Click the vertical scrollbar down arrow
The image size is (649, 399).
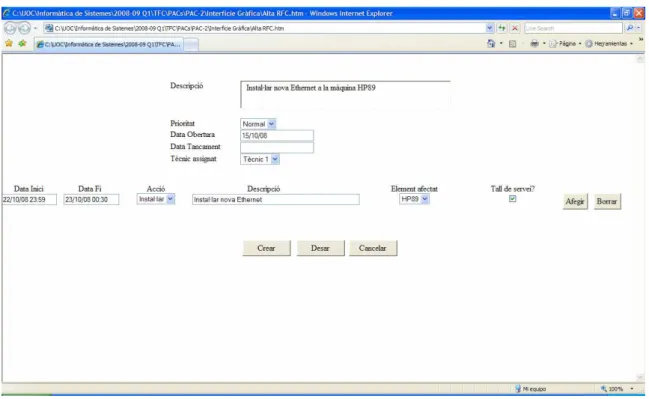click(640, 377)
